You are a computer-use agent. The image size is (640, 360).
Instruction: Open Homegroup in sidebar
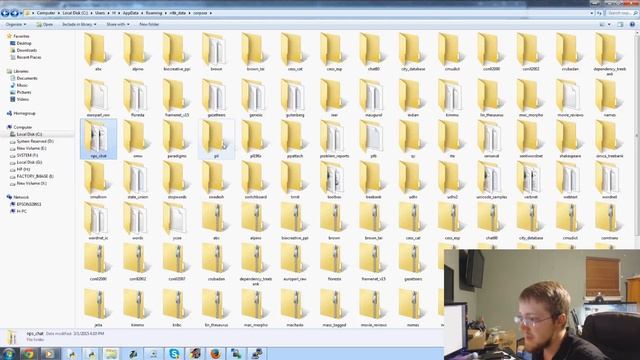coord(21,113)
